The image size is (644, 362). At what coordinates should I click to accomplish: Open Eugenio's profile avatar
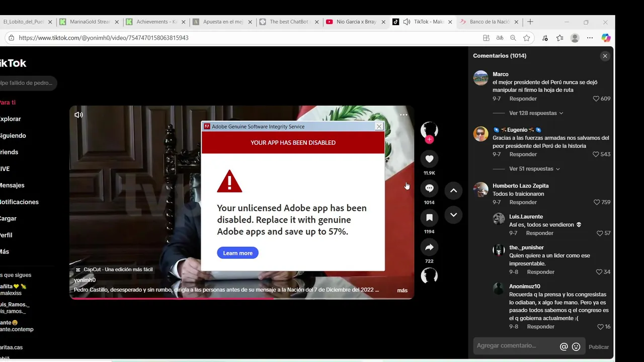[480, 134]
